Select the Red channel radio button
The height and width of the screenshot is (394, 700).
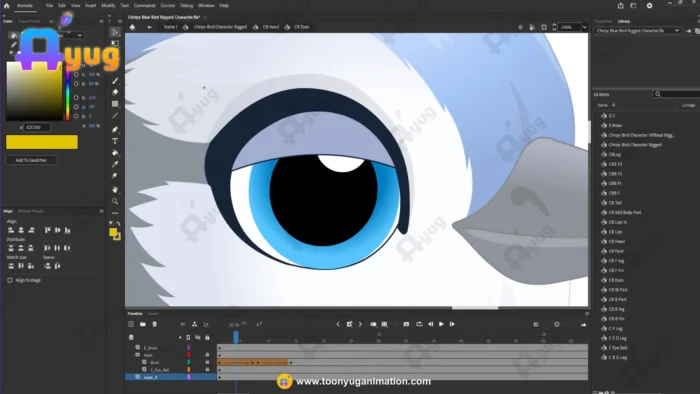tap(76, 97)
